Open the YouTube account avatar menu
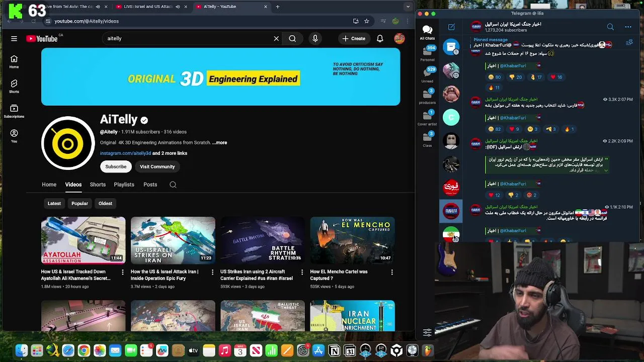This screenshot has width=644, height=362. pos(399,38)
